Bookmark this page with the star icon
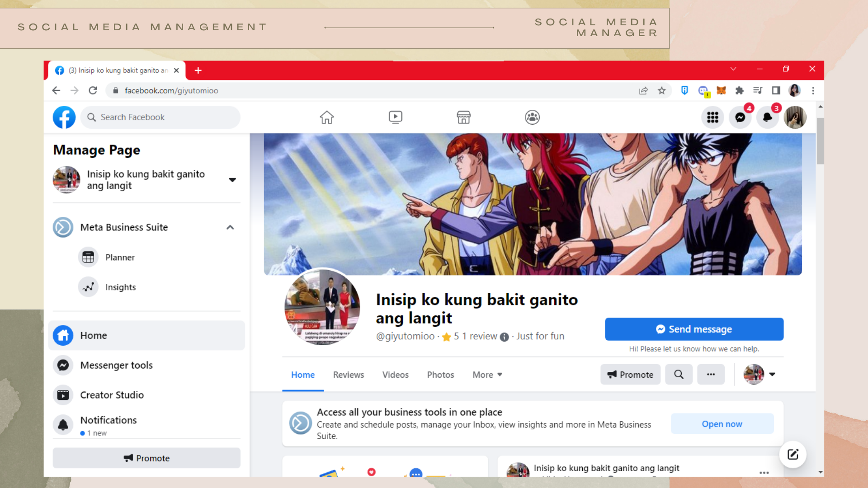Viewport: 868px width, 488px height. (x=662, y=90)
